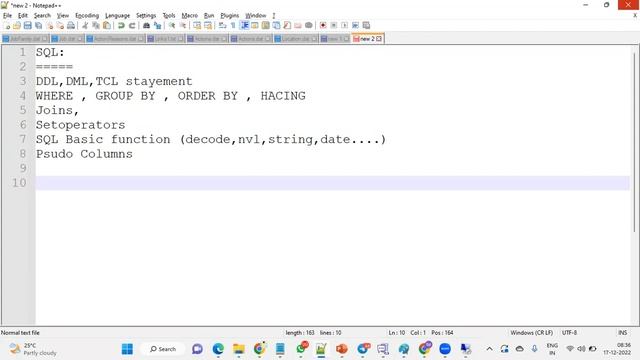Show the Document Map panel
Screen dimensions: 640x360
tap(265, 26)
